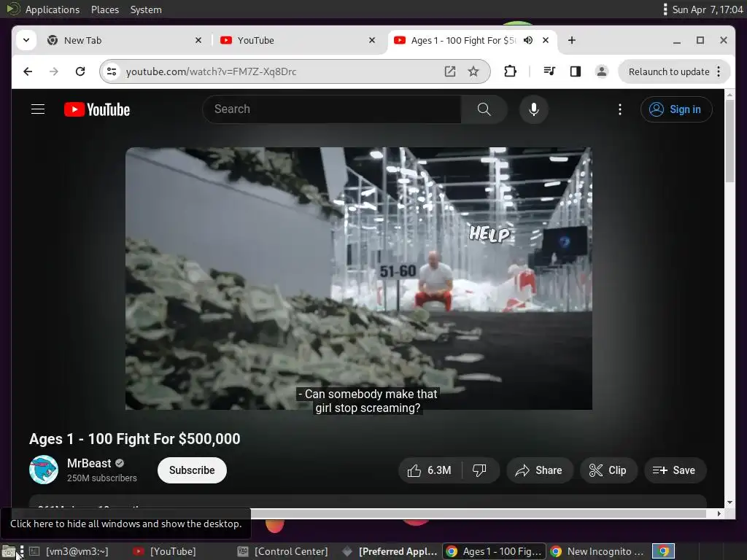Go back to the previous page
The image size is (747, 560).
(x=28, y=71)
